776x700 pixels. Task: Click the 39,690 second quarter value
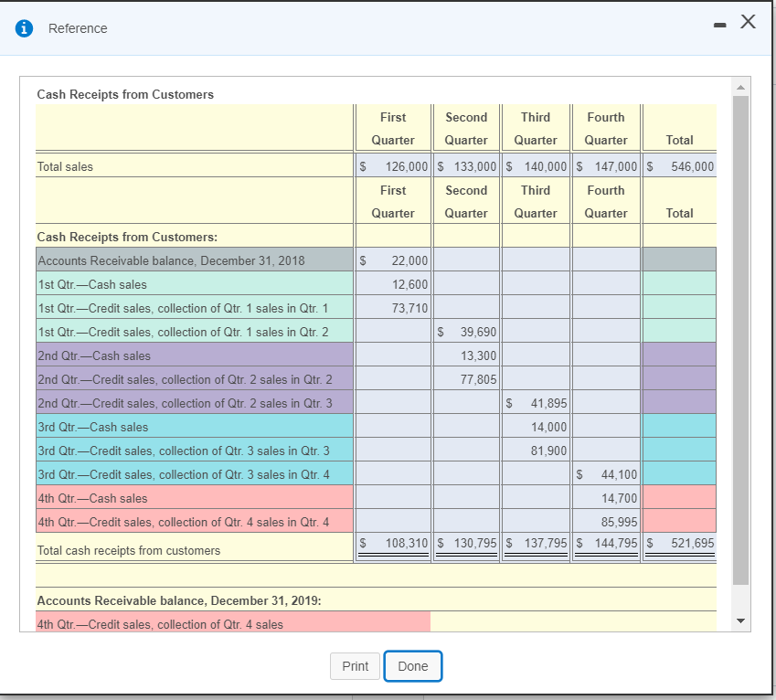pos(478,332)
